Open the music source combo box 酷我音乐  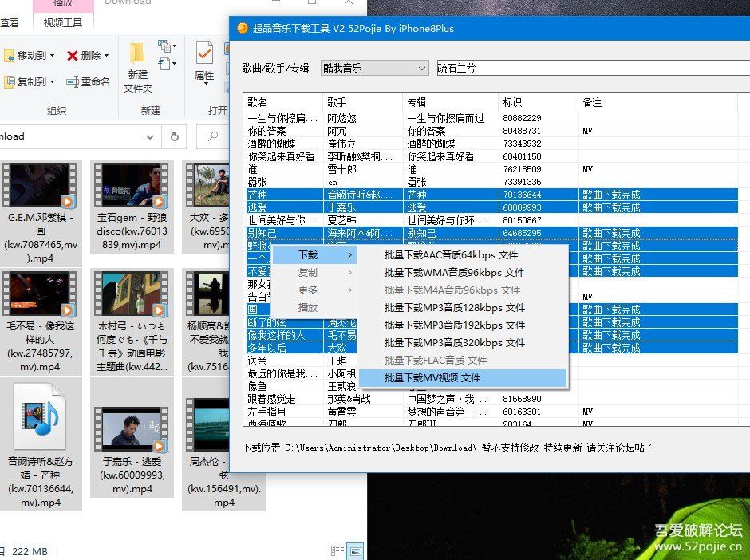pos(374,68)
